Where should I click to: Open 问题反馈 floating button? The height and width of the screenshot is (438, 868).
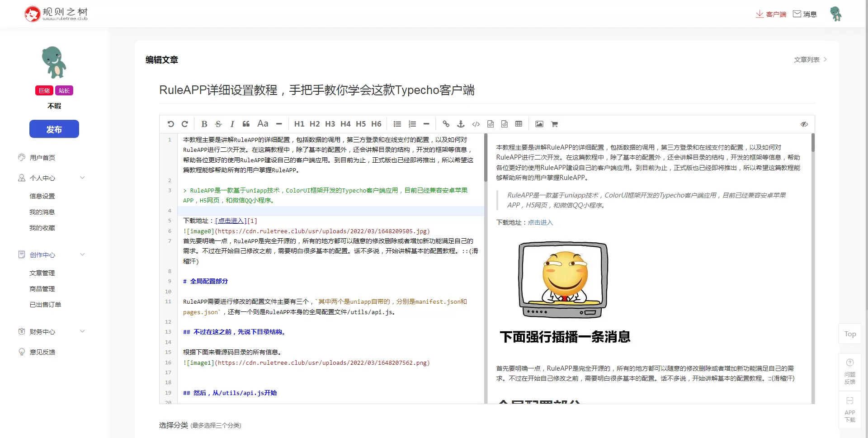(x=850, y=372)
